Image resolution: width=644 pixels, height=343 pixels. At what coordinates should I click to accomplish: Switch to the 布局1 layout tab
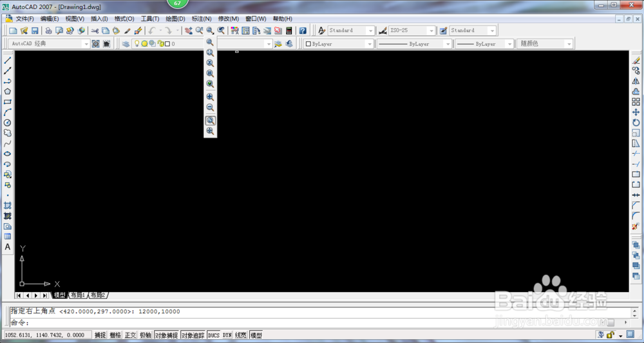pyautogui.click(x=78, y=295)
